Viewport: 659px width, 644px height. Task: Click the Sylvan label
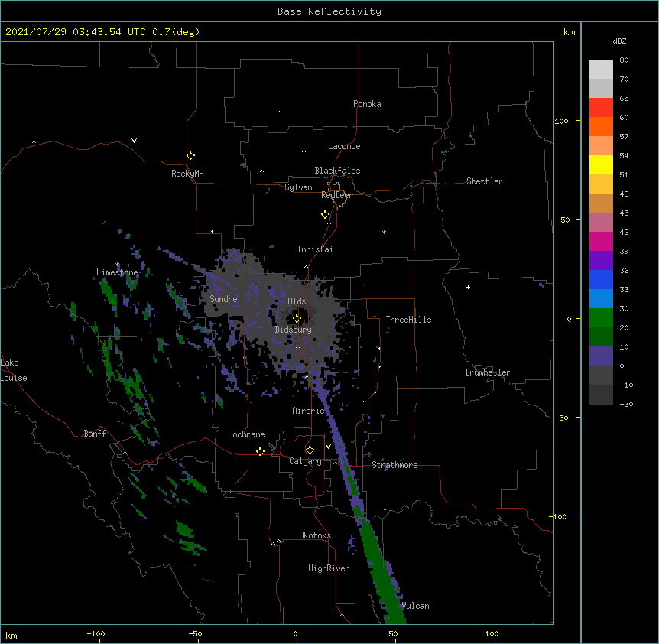(298, 187)
